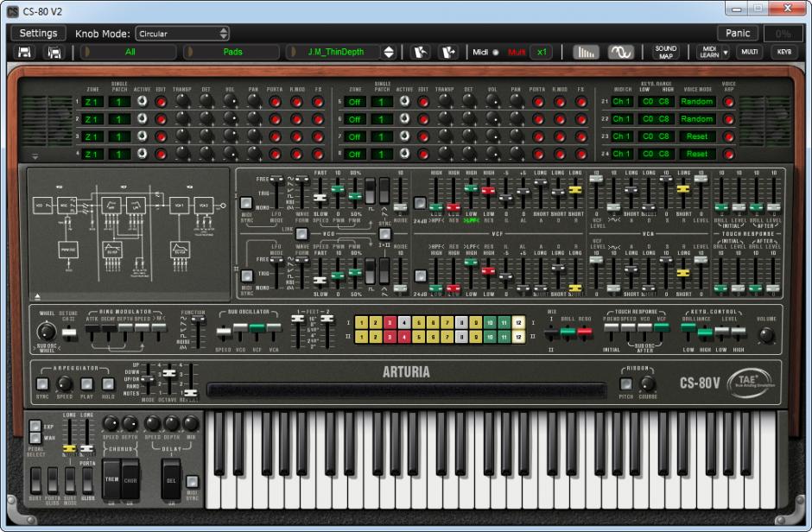
Task: Click the Delay MIDI Sync button
Action: pos(192,482)
